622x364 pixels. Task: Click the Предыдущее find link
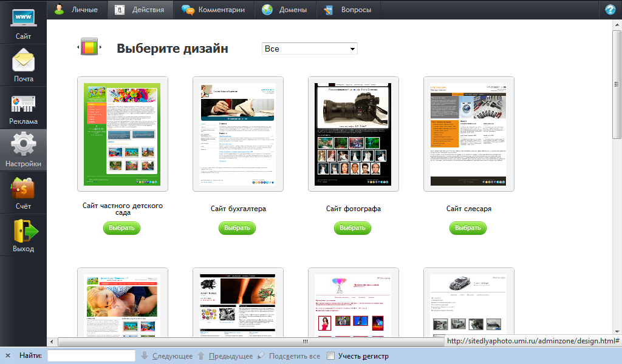pyautogui.click(x=231, y=356)
